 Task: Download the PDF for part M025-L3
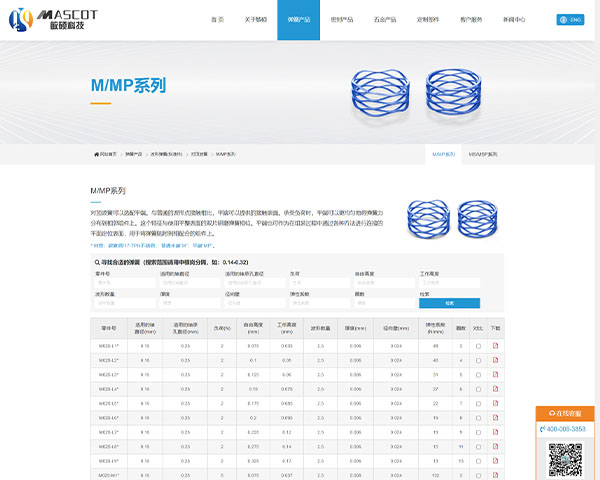pos(495,374)
